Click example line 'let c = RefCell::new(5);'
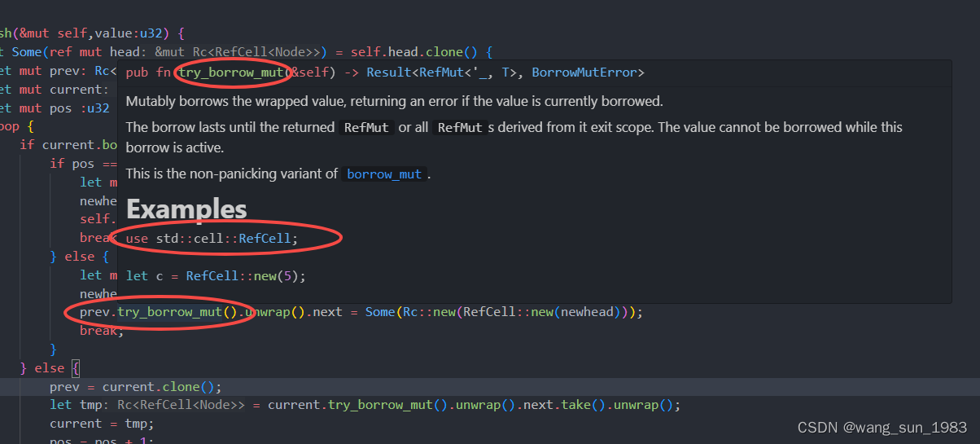This screenshot has height=444, width=980. 216,276
